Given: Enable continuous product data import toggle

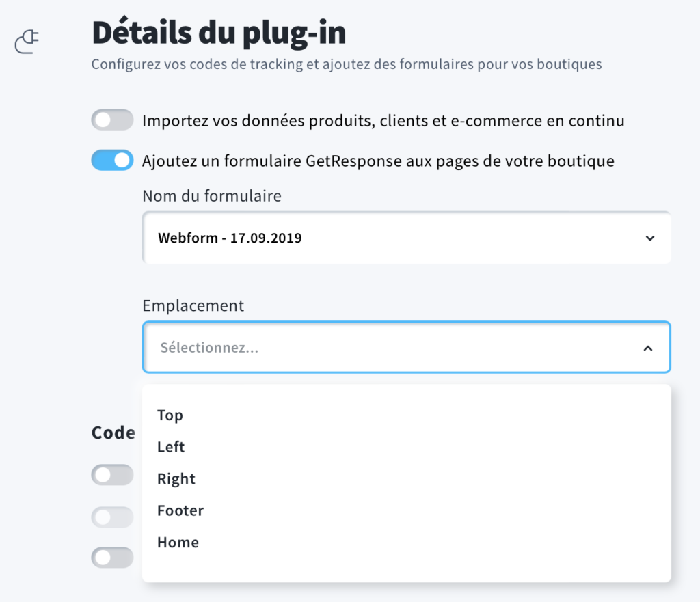Looking at the screenshot, I should pos(112,120).
